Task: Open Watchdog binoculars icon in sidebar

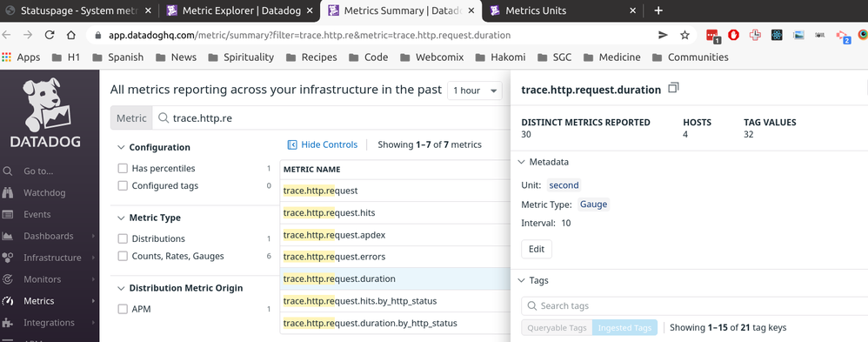Action: [x=8, y=193]
